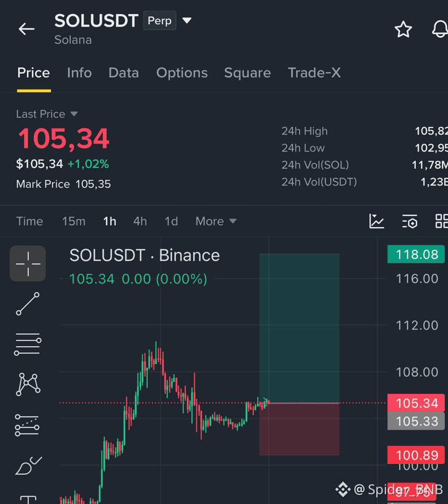The width and height of the screenshot is (448, 504).
Task: Select the 15m interval
Action: coord(74,222)
